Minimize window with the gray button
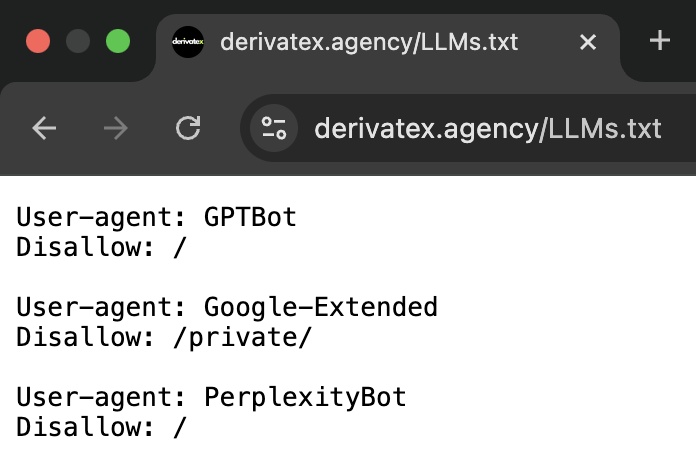 78,41
